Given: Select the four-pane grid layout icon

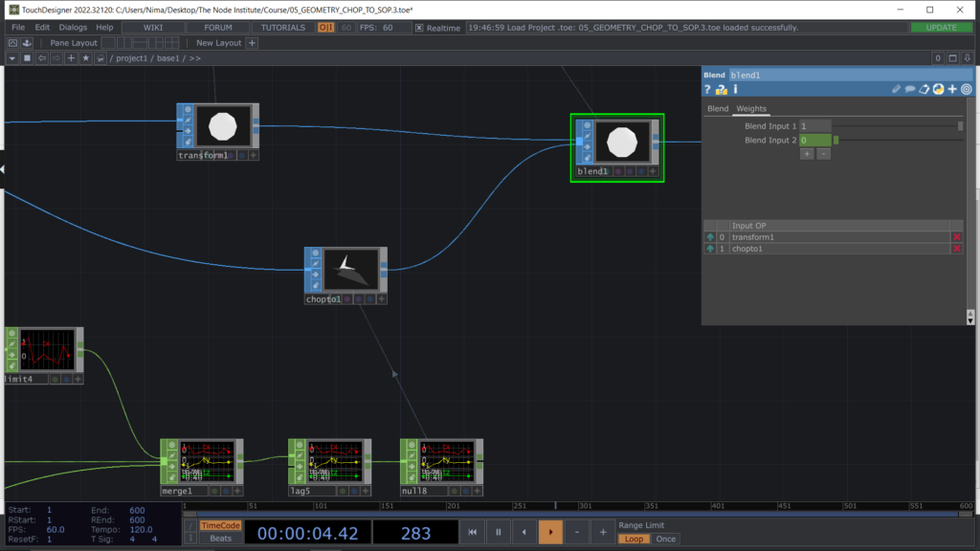Looking at the screenshot, I should [172, 42].
